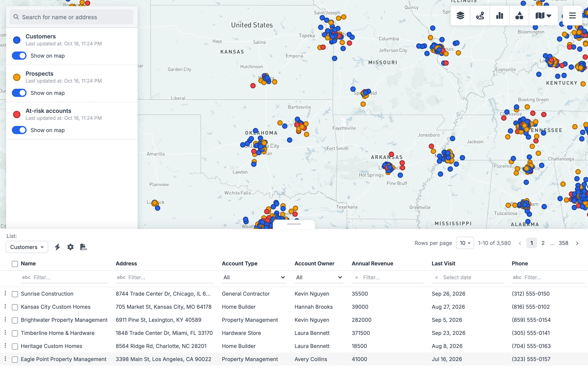This screenshot has height=368, width=588.
Task: Open the route planning tool icon
Action: pyautogui.click(x=480, y=16)
